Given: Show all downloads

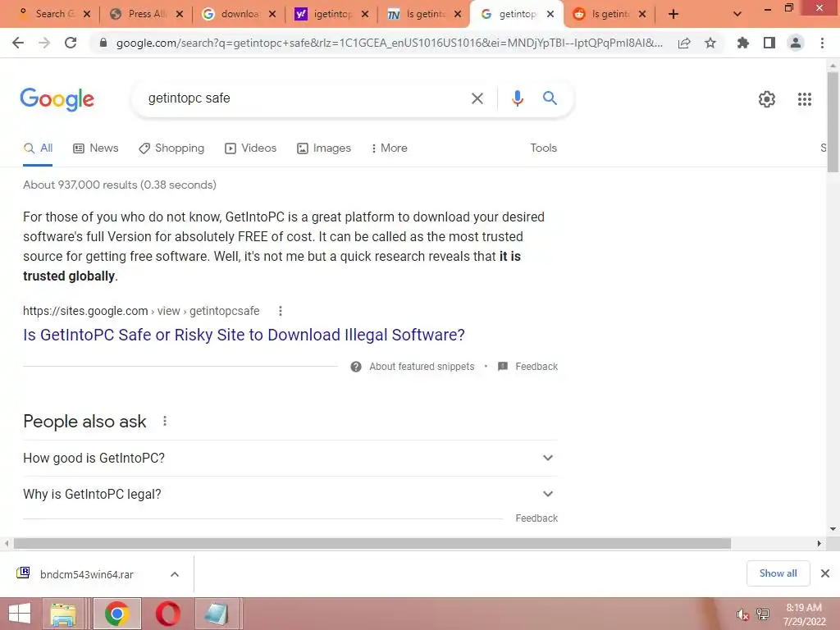Looking at the screenshot, I should click(x=778, y=573).
